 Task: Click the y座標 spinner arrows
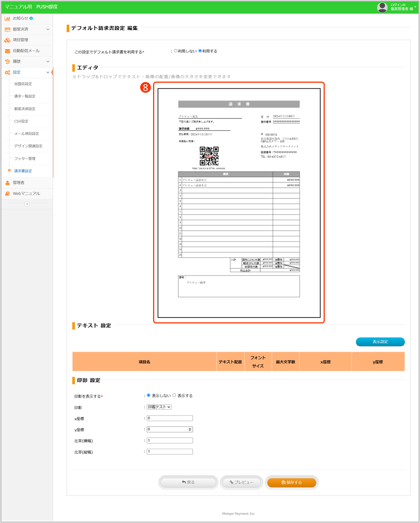tap(190, 429)
